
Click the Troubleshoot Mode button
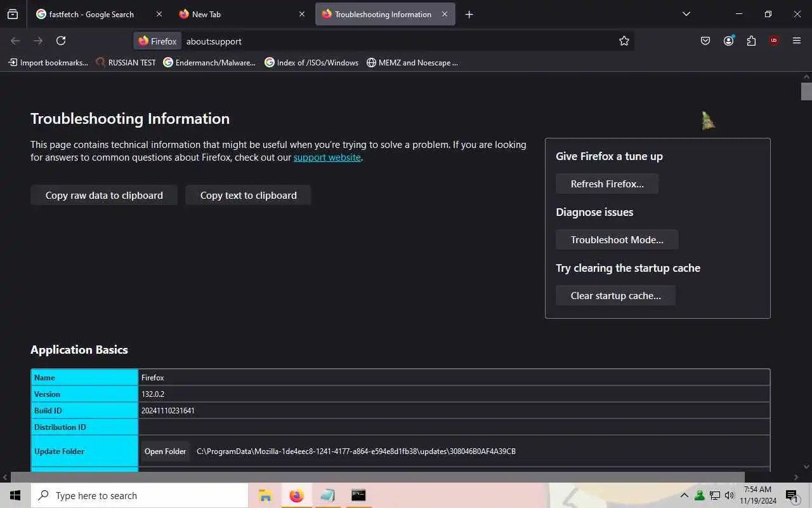pyautogui.click(x=617, y=239)
